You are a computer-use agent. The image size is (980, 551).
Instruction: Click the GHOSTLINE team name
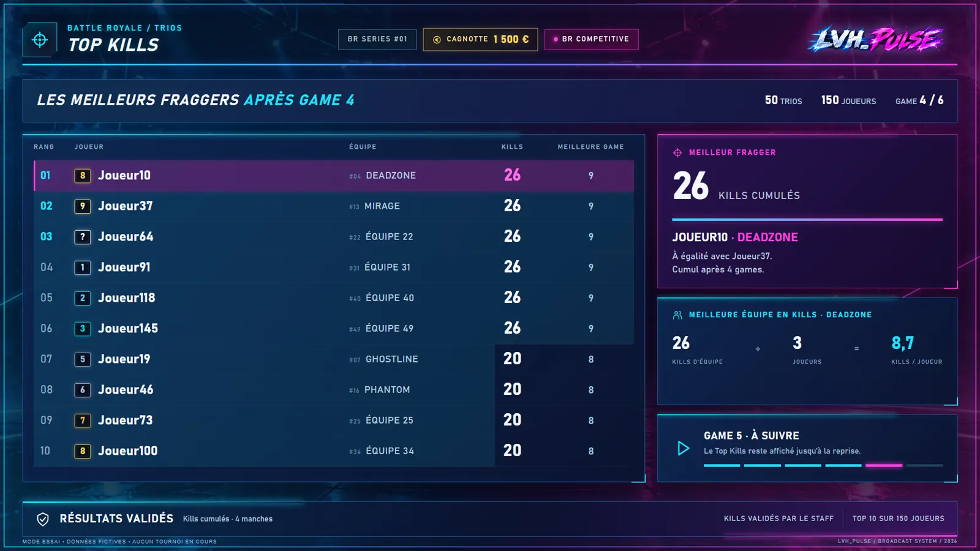pyautogui.click(x=392, y=359)
